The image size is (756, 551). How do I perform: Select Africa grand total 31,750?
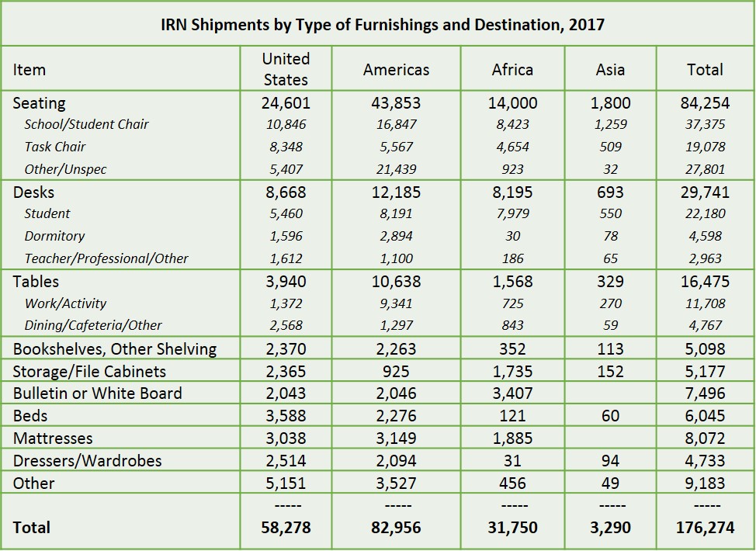click(512, 528)
